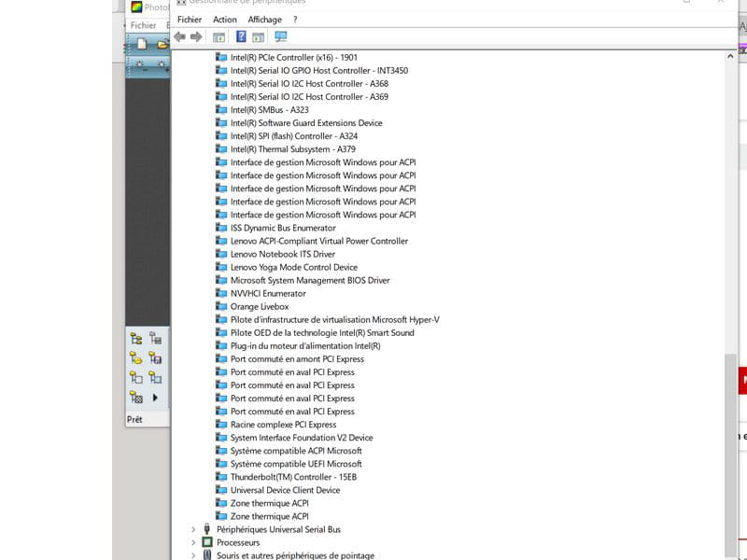Open the Affichage menu
The image size is (747, 560).
coord(264,20)
